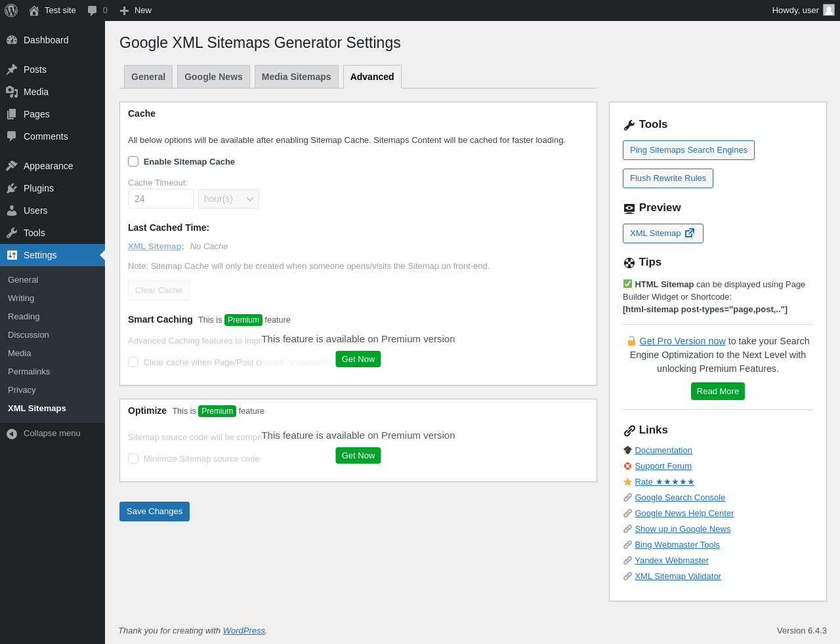The width and height of the screenshot is (840, 644).
Task: Click the Collapse menu arrow icon
Action: pos(12,433)
